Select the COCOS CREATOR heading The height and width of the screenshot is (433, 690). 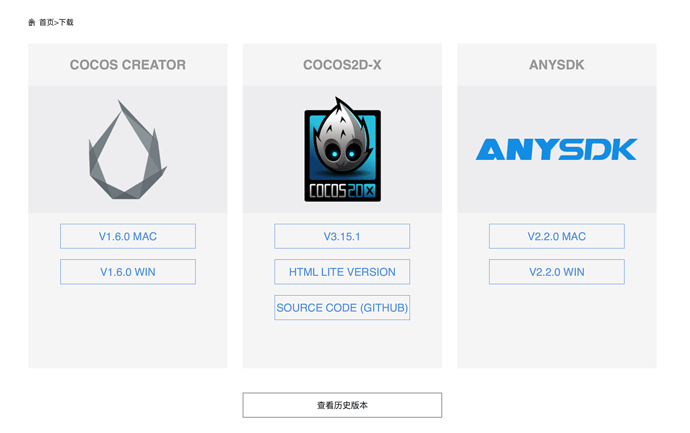(x=128, y=65)
